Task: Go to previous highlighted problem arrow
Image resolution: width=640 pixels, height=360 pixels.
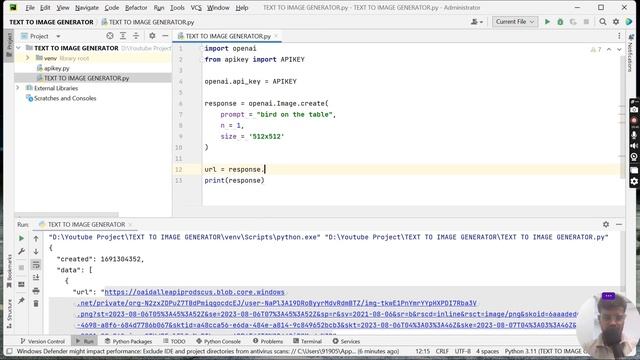Action: click(x=609, y=49)
